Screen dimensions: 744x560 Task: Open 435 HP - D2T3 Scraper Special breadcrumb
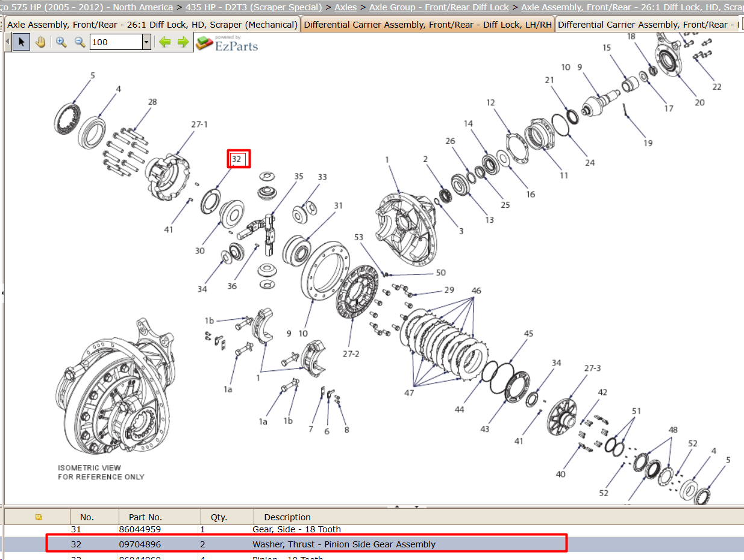coord(254,7)
